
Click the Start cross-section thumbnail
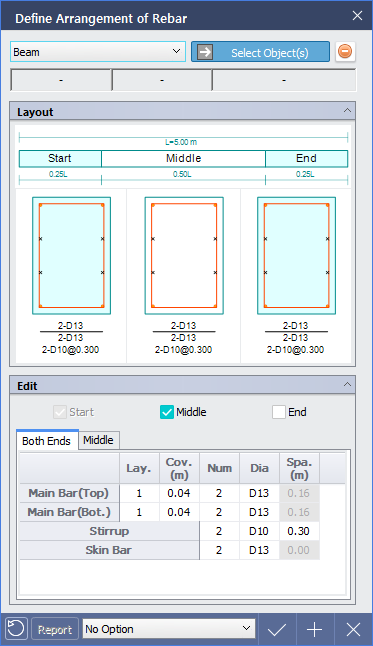pos(71,255)
